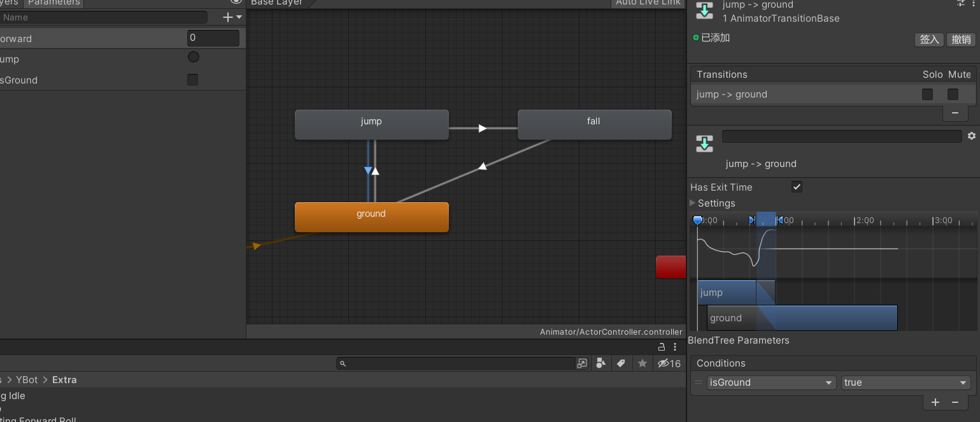
Task: Open the add parameter plus dropdown
Action: point(232,17)
